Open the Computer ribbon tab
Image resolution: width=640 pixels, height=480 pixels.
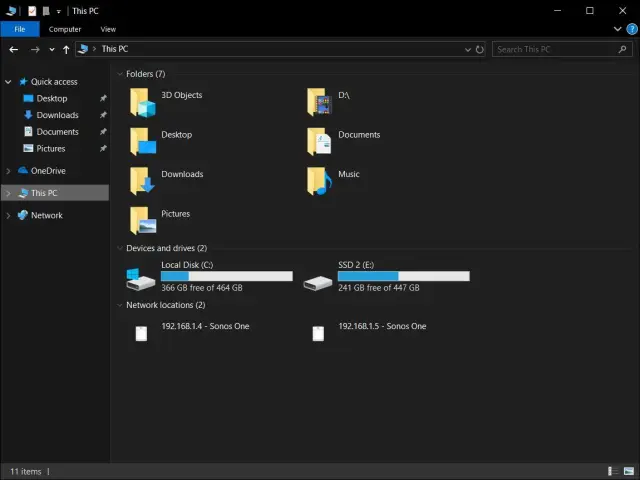click(65, 30)
